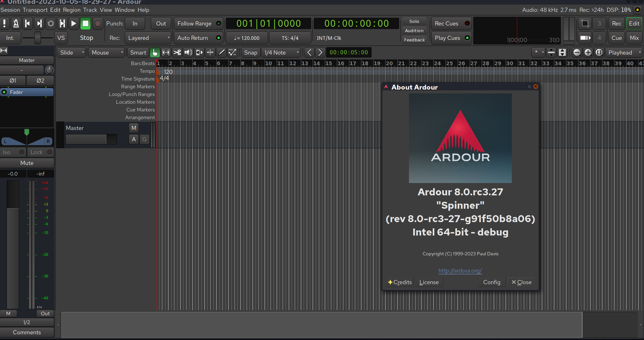Toggle Follow Range option
644x340 pixels.
click(x=199, y=24)
